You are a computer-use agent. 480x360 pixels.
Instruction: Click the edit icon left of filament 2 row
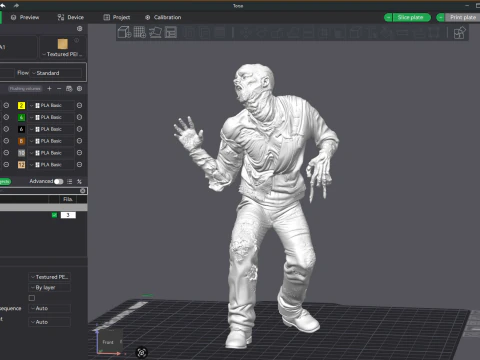tap(6, 105)
